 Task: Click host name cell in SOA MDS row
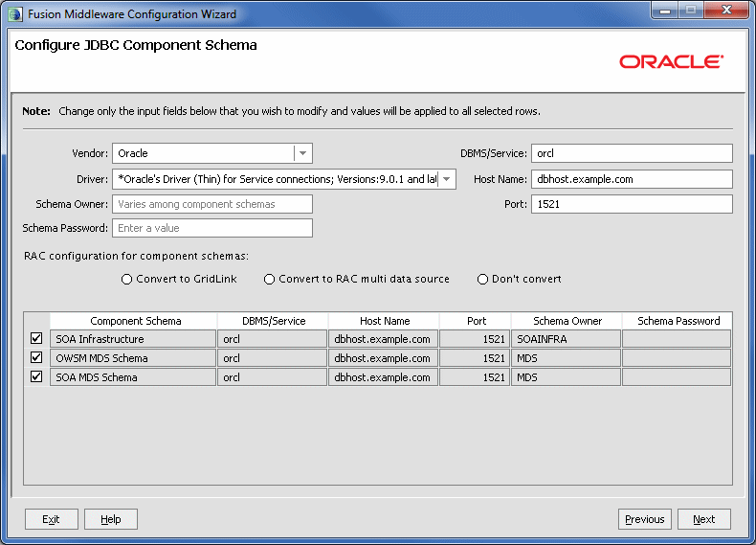[x=384, y=377]
